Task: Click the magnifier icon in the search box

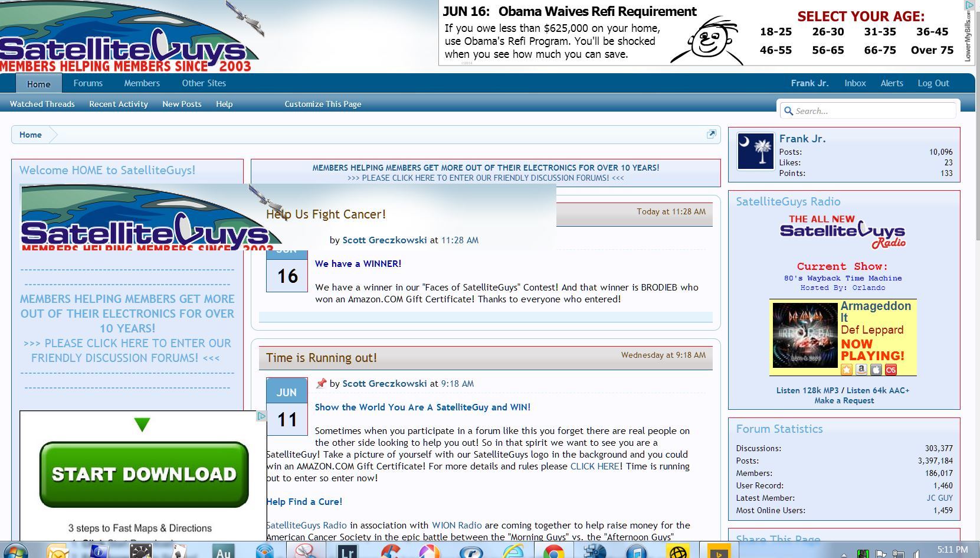Action: tap(788, 111)
